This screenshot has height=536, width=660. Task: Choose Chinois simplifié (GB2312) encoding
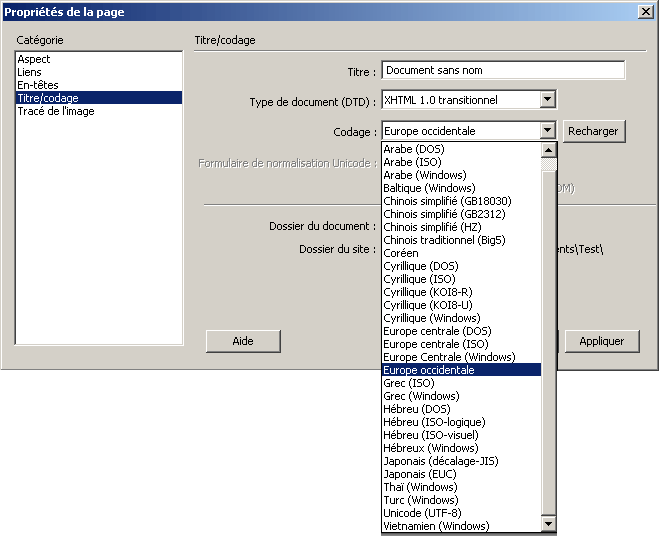click(x=461, y=214)
